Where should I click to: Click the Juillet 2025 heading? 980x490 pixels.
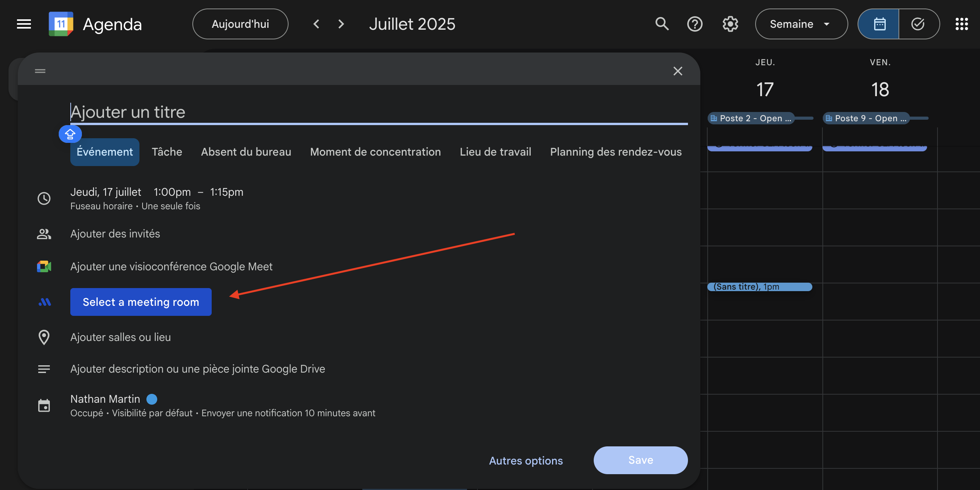click(x=412, y=24)
